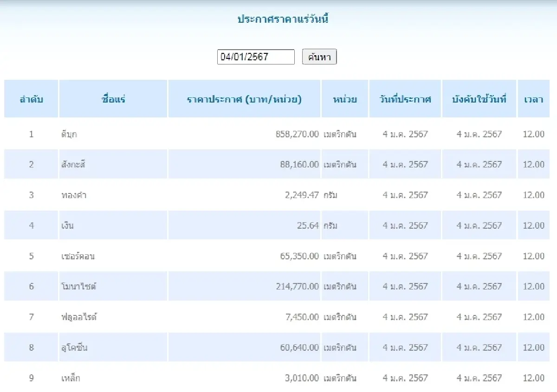Click the price 858,270.00
Image resolution: width=557 pixels, height=392 pixels.
pos(297,134)
